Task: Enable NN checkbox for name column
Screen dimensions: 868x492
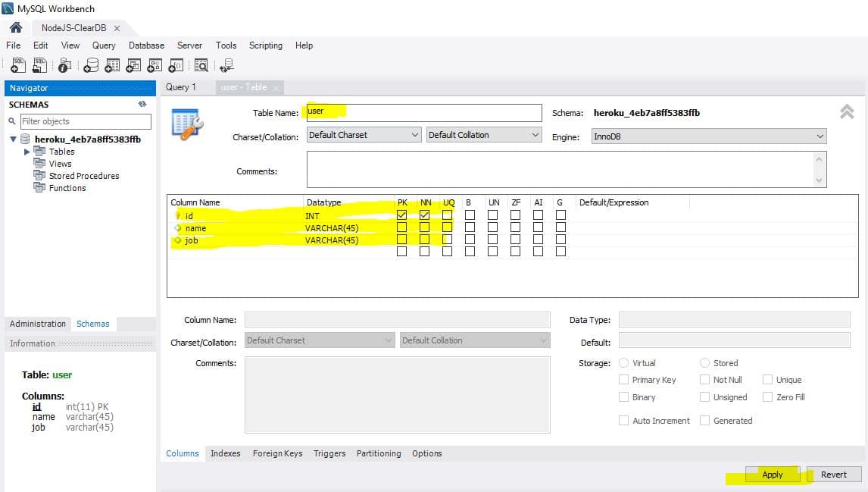Action: (x=424, y=227)
